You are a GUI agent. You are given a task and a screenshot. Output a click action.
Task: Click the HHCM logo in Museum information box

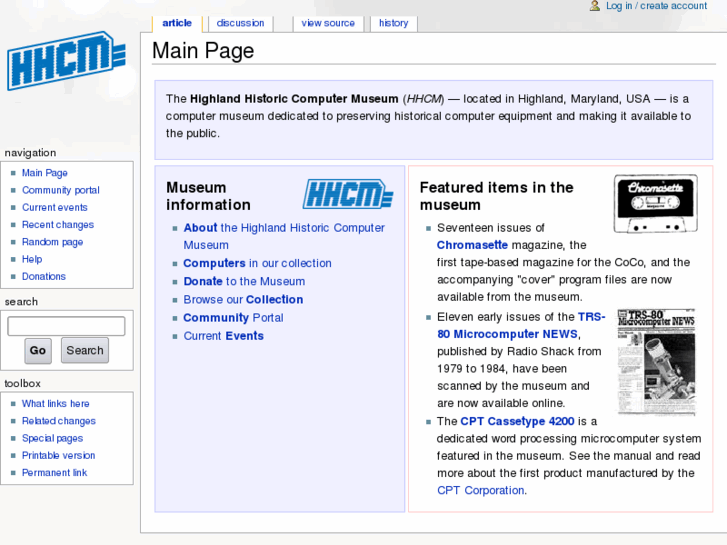[x=348, y=194]
